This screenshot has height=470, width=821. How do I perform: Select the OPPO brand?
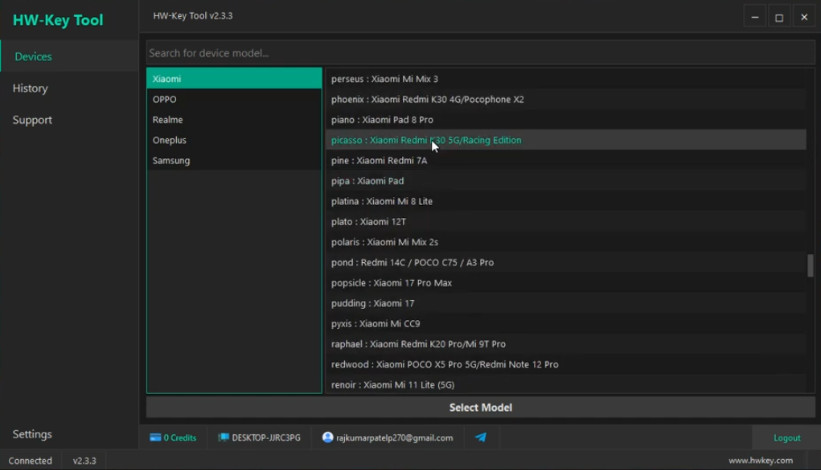234,99
